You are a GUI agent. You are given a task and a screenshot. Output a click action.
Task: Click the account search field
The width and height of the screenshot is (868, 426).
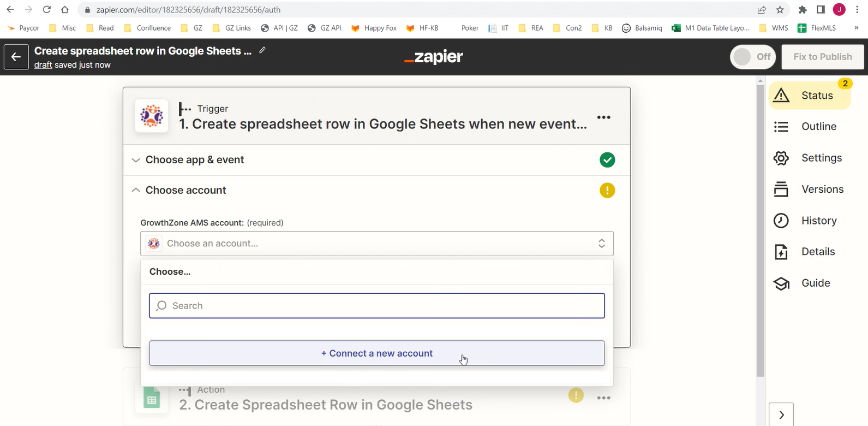(x=377, y=306)
